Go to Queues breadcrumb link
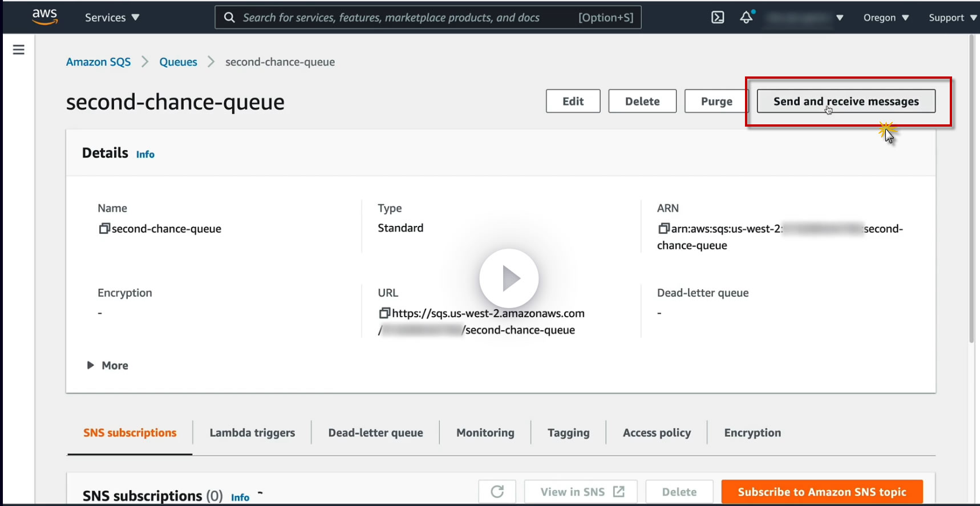 click(178, 62)
